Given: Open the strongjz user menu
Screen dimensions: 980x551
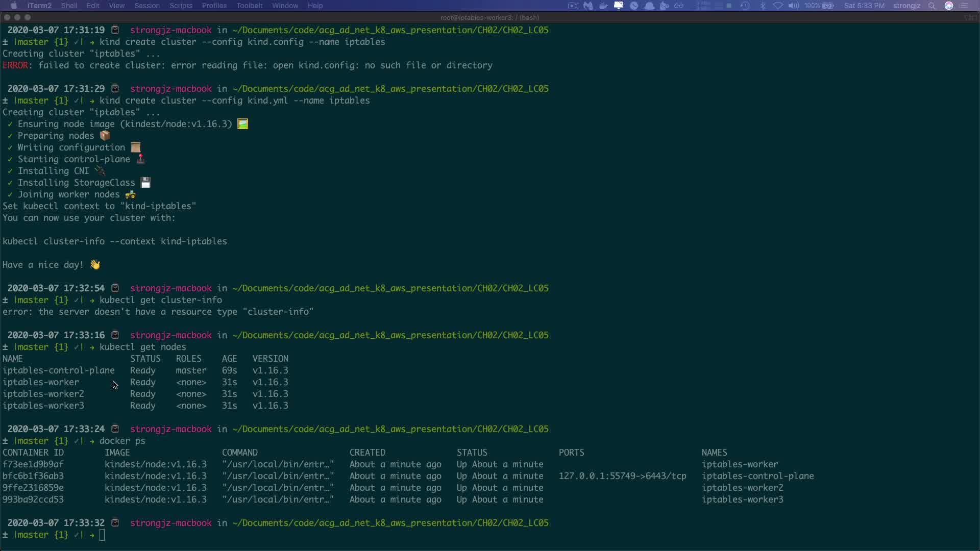Looking at the screenshot, I should click(906, 6).
